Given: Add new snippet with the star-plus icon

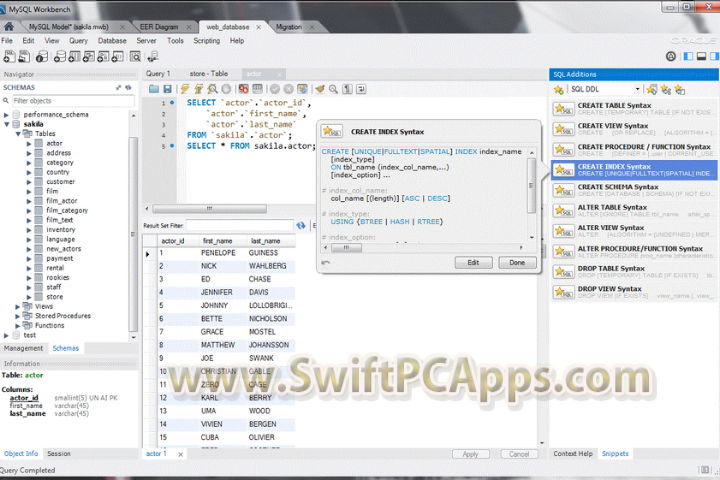Looking at the screenshot, I should 558,90.
